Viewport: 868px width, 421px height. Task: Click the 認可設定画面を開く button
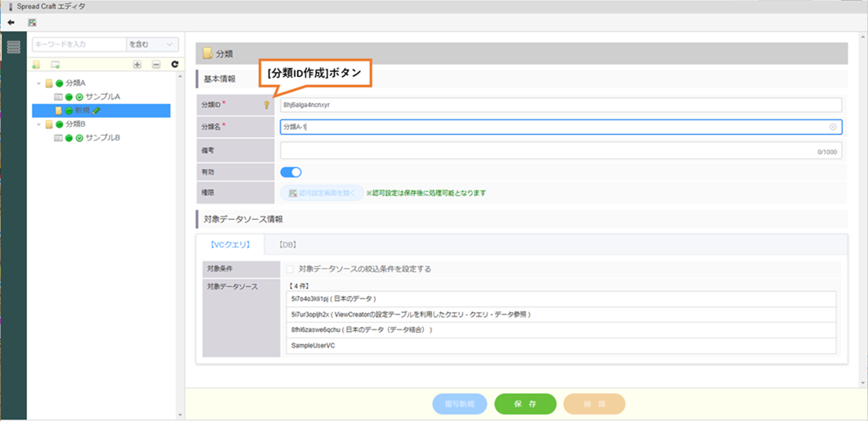[x=322, y=193]
